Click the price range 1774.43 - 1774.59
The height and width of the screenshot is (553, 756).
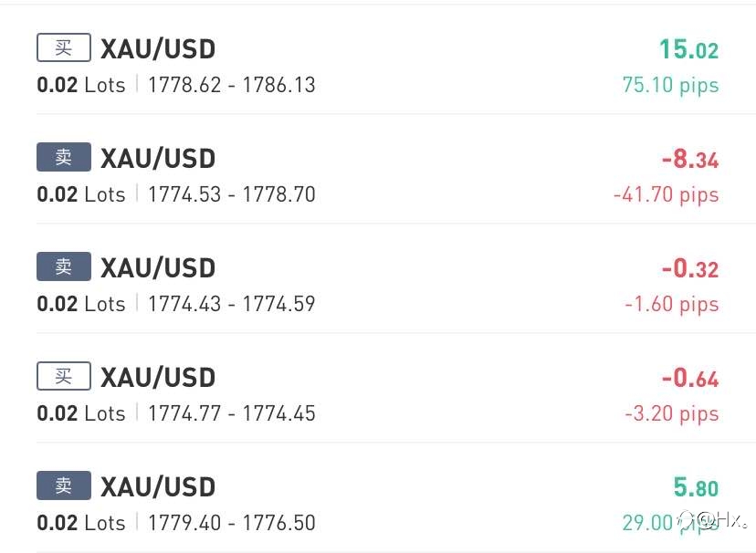[231, 304]
